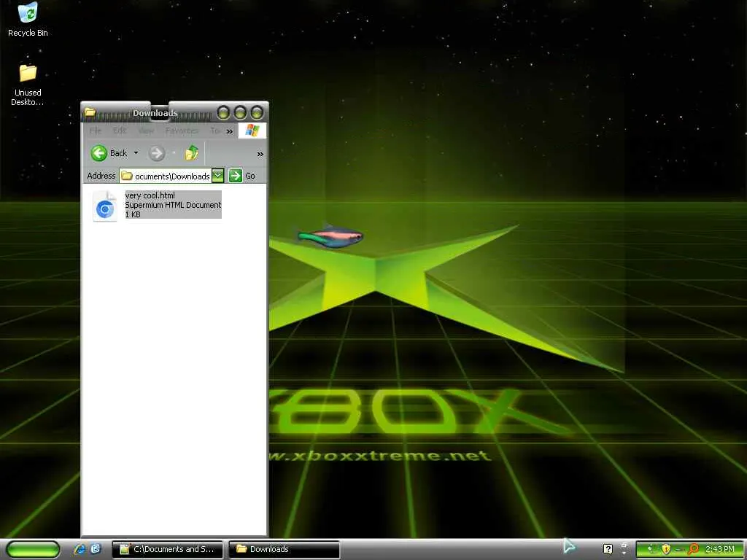The width and height of the screenshot is (747, 560).
Task: Select the very cool.html file icon
Action: point(105,206)
